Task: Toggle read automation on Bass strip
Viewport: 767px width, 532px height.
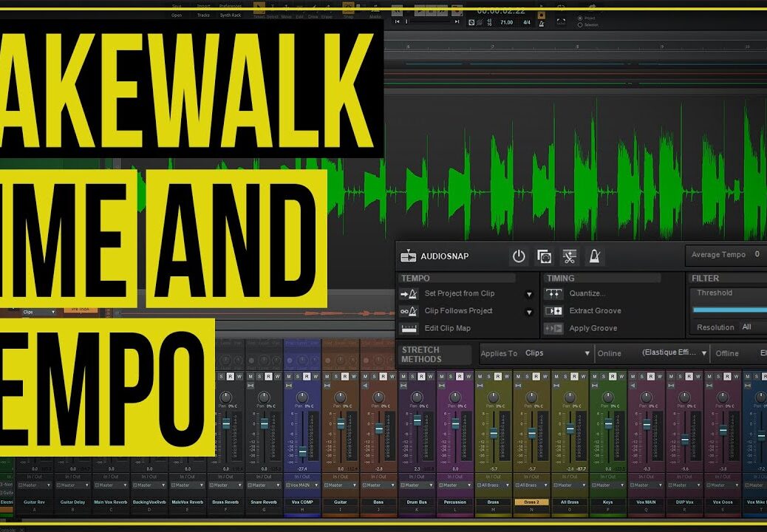Action: tap(383, 377)
